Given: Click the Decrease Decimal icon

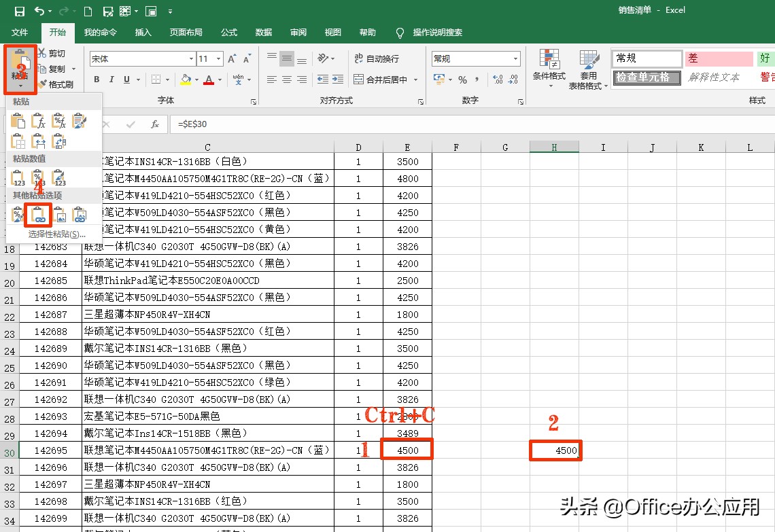Looking at the screenshot, I should click(x=513, y=79).
